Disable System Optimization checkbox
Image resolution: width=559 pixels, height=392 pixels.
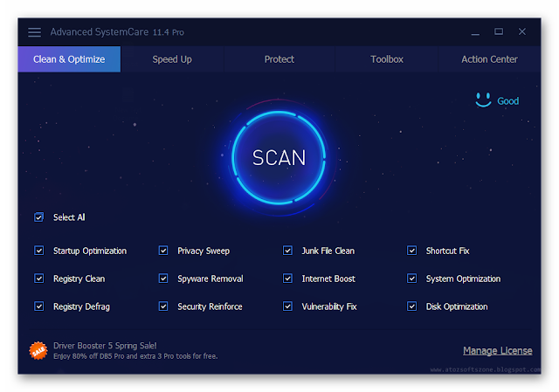(x=411, y=279)
